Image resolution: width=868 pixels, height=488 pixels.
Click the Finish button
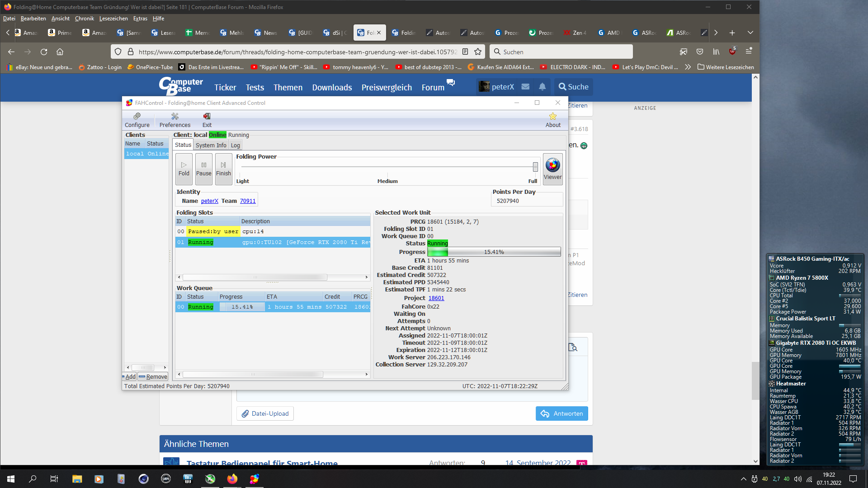pos(223,169)
